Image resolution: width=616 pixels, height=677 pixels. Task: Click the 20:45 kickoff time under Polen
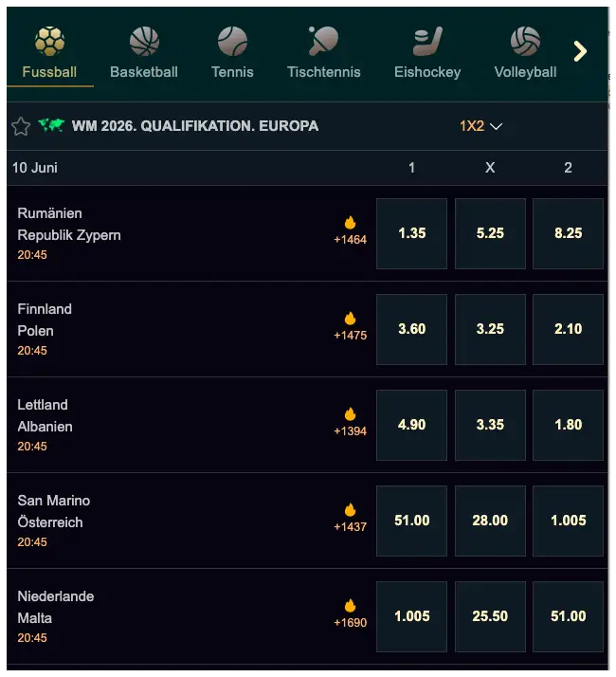coord(32,351)
